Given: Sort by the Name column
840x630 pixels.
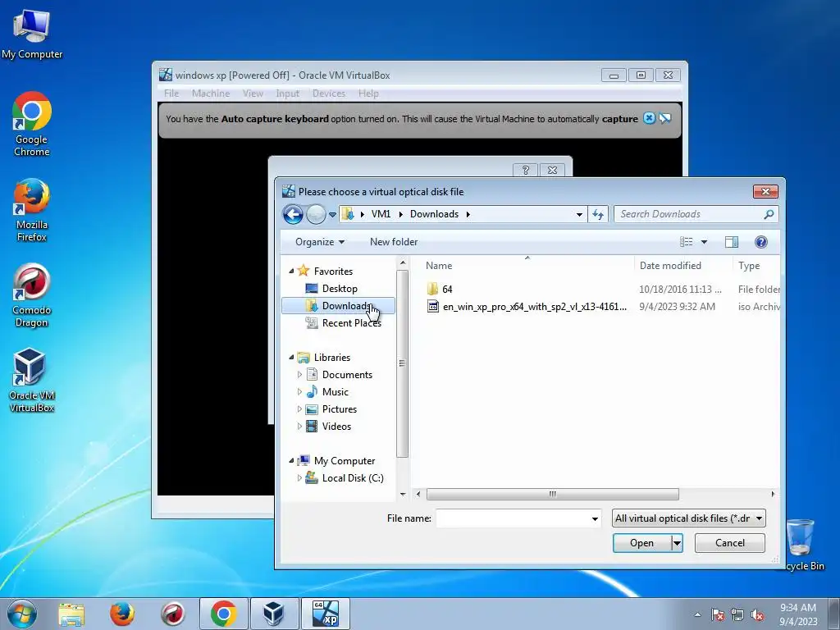Looking at the screenshot, I should click(440, 266).
